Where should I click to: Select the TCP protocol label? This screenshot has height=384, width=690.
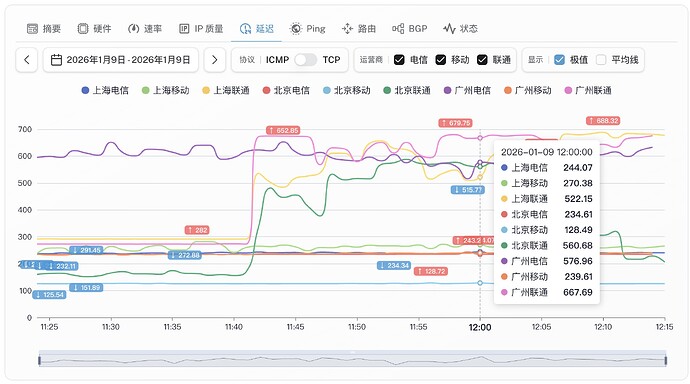point(331,60)
